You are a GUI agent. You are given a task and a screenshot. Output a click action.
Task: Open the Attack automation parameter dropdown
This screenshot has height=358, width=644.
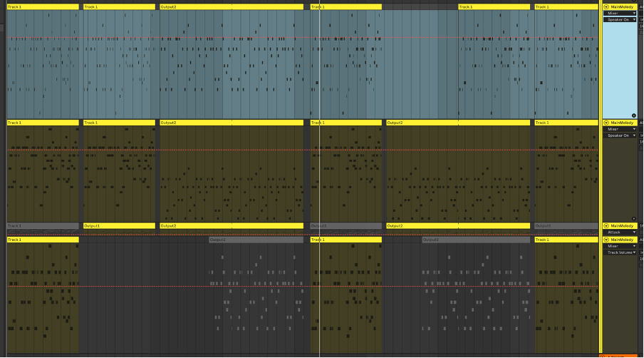(x=620, y=232)
